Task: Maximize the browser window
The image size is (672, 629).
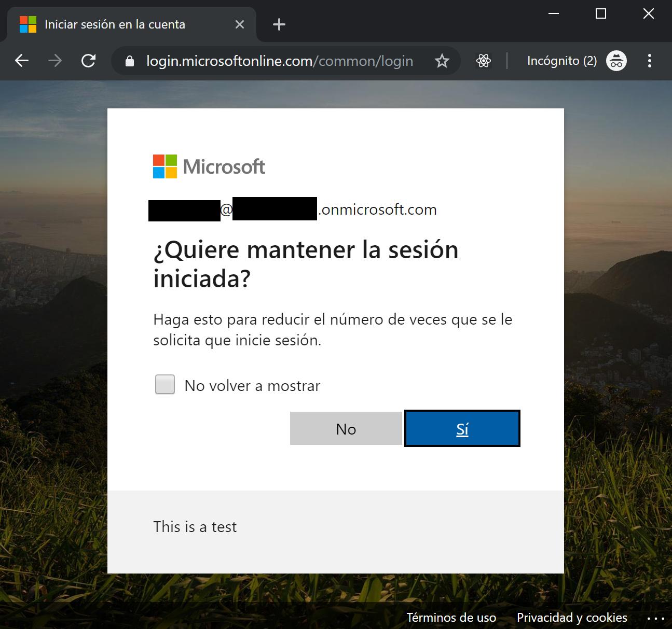Action: pyautogui.click(x=601, y=13)
